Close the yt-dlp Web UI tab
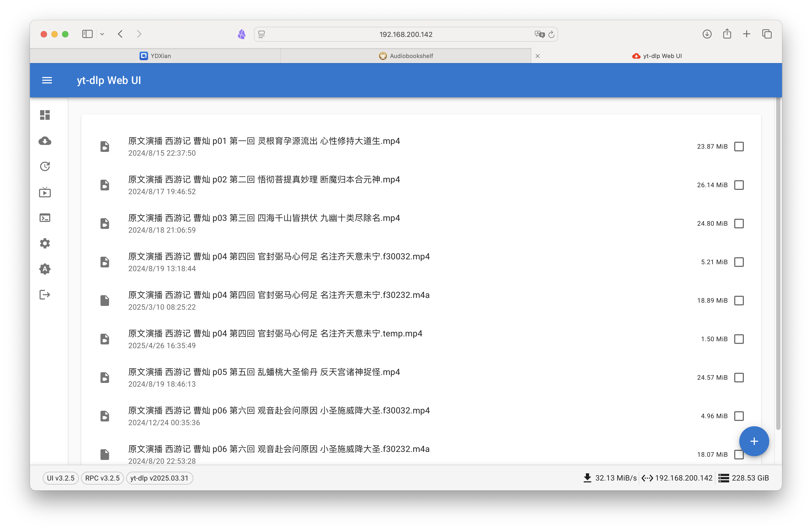 coord(538,56)
